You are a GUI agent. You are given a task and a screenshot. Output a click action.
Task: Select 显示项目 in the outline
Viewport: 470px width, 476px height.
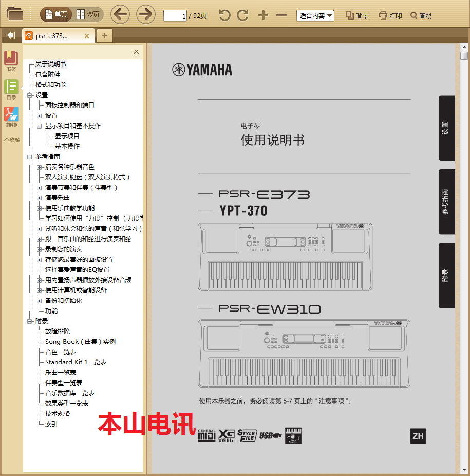point(67,136)
